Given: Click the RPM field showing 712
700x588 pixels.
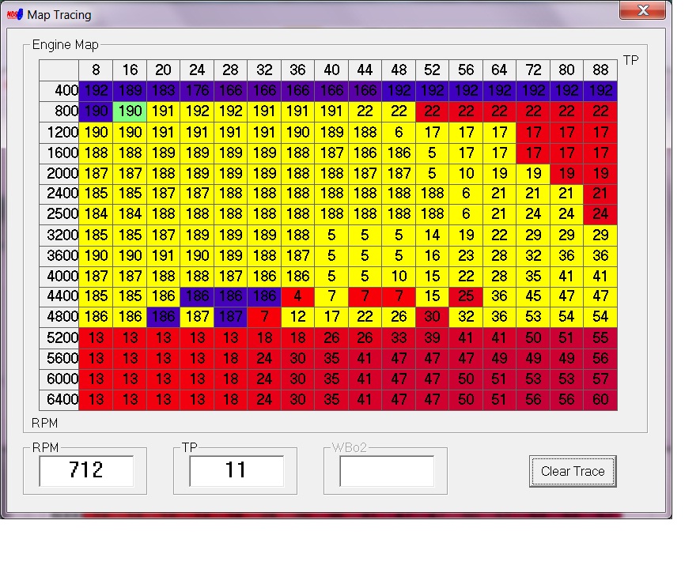Looking at the screenshot, I should coord(86,471).
